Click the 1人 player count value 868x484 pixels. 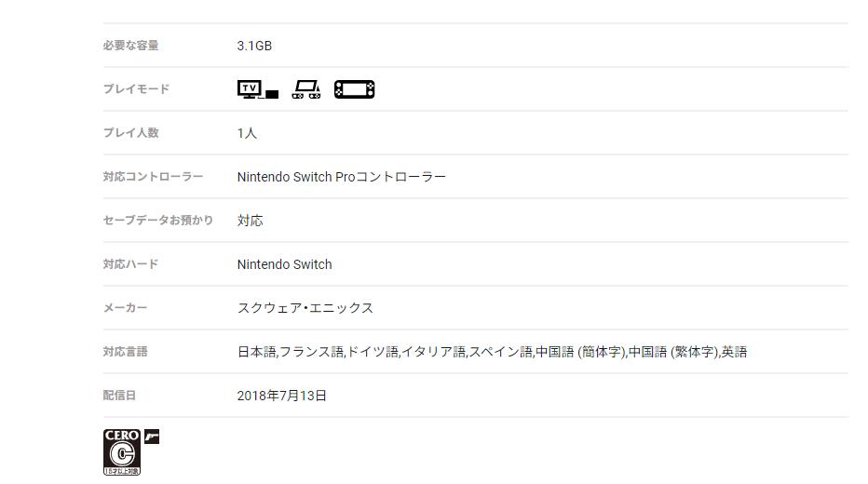[247, 133]
